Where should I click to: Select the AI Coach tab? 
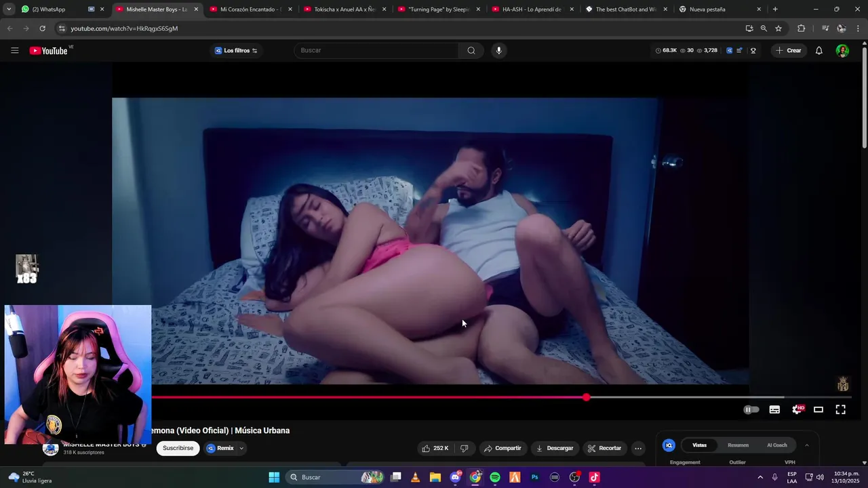(777, 445)
